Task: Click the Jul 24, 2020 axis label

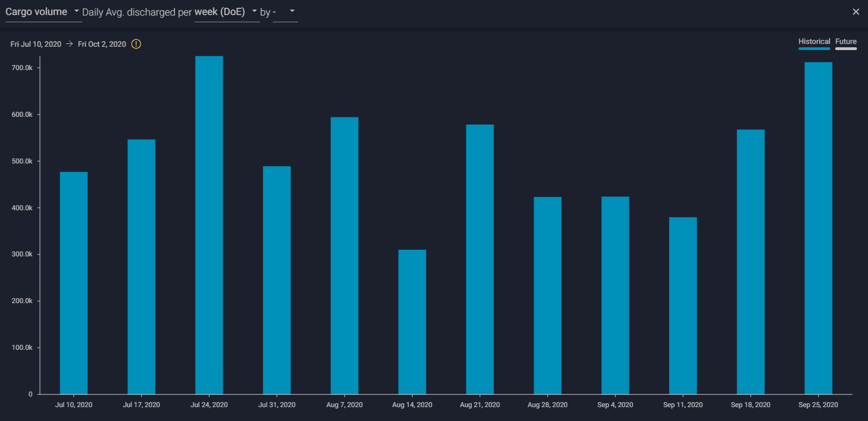Action: pyautogui.click(x=209, y=405)
